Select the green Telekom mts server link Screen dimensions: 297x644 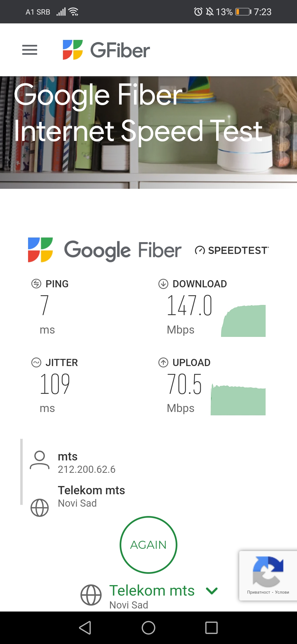(x=152, y=591)
